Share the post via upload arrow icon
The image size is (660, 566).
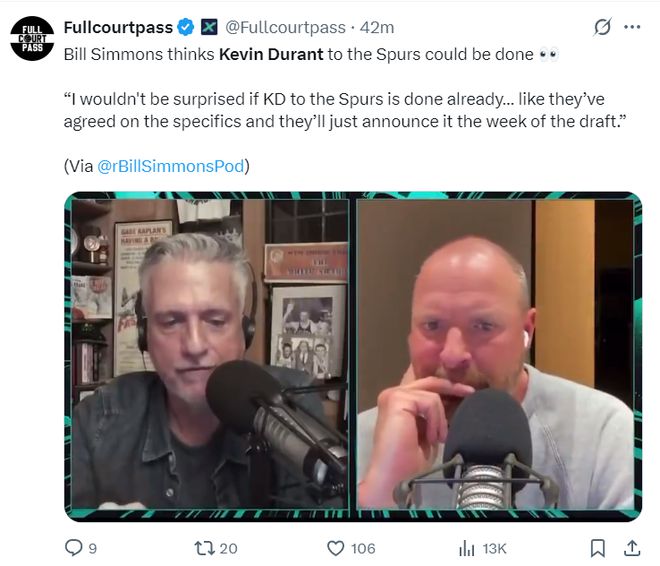tap(632, 548)
